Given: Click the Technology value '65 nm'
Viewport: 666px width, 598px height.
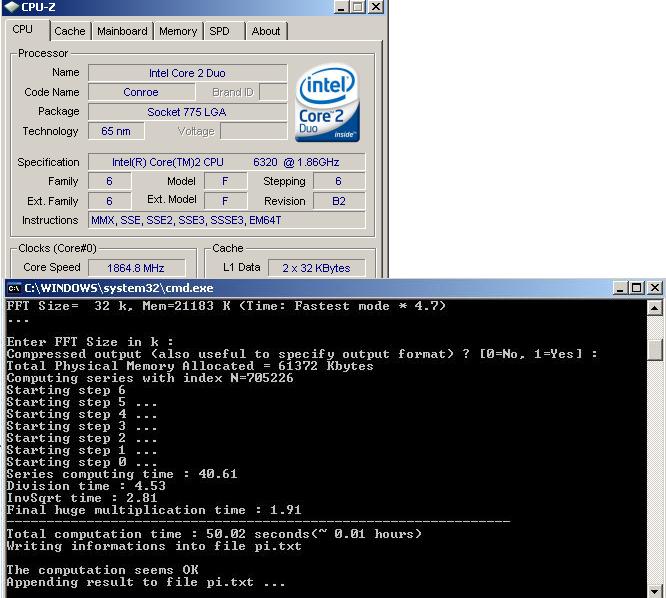Looking at the screenshot, I should (116, 131).
